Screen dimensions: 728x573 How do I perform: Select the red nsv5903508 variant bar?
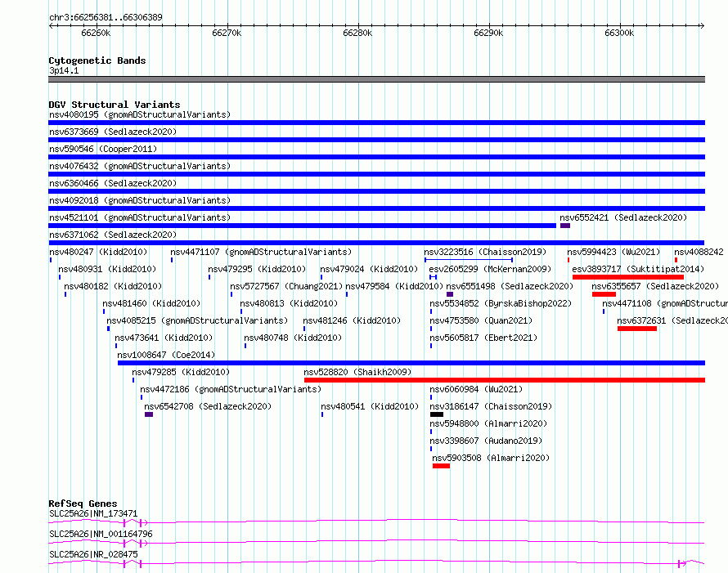click(x=441, y=466)
